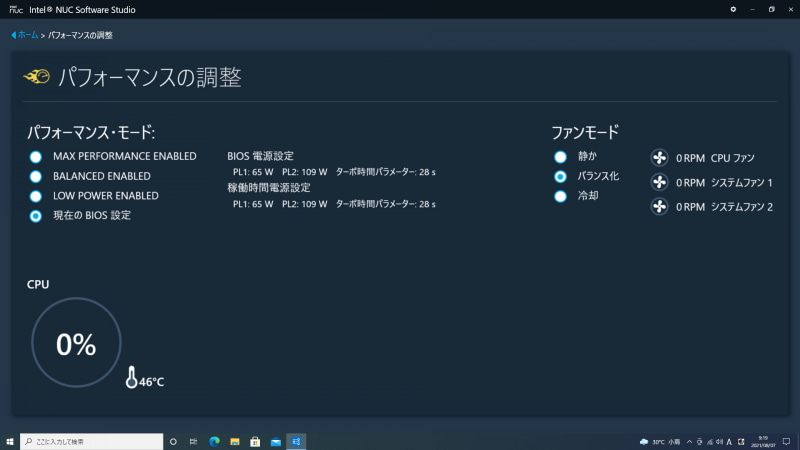Viewport: 800px width, 450px height.
Task: Go back using the ホーム arrow
Action: point(14,35)
